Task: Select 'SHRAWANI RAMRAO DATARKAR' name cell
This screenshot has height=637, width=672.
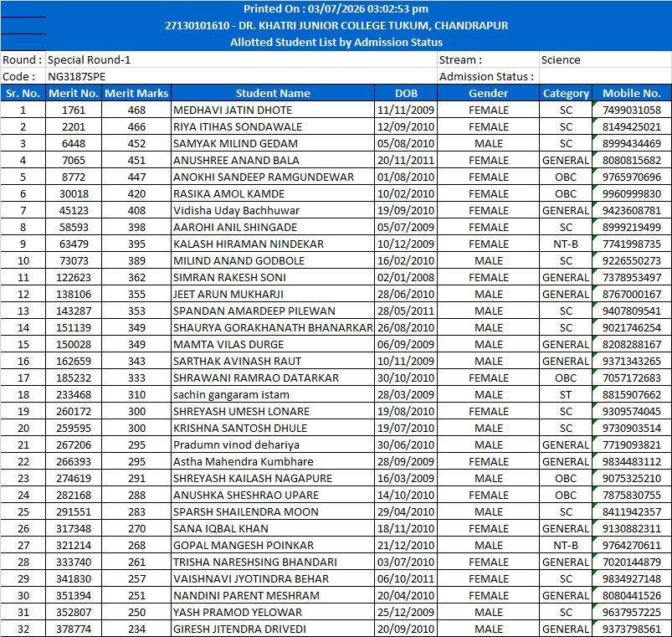Action: (x=273, y=378)
